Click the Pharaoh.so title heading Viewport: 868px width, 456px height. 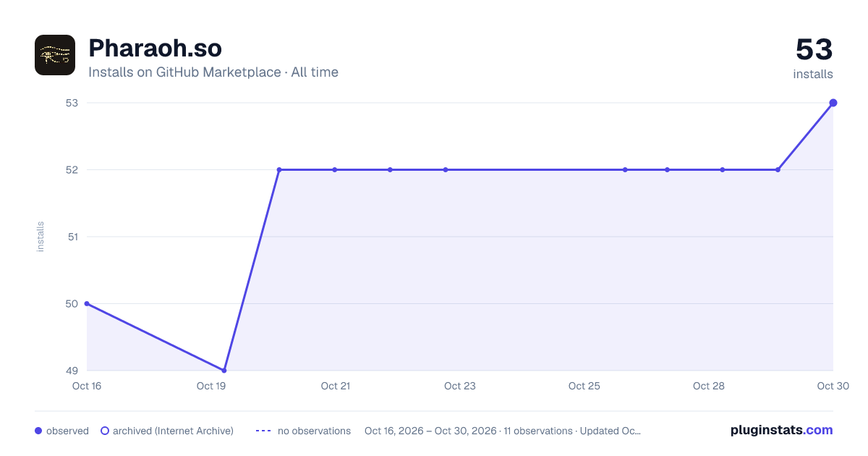tap(155, 48)
